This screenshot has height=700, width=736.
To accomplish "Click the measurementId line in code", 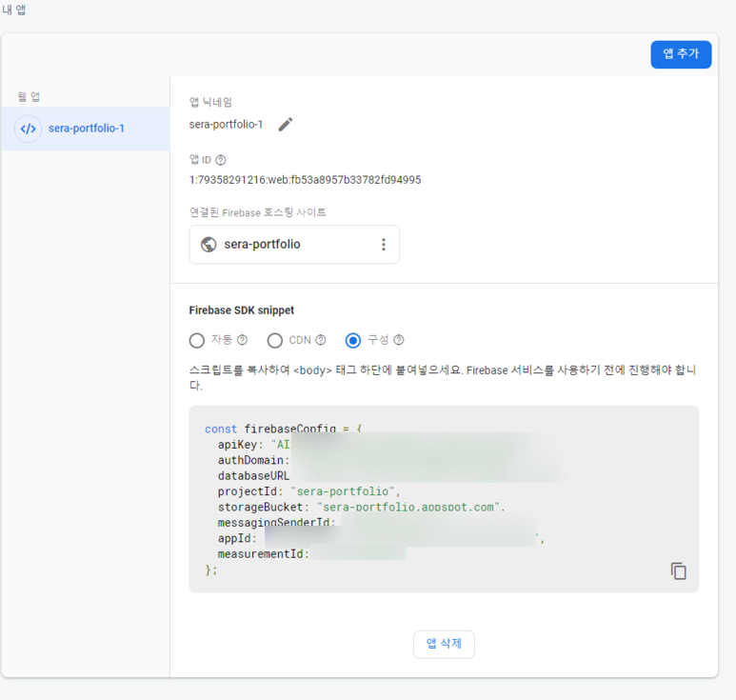I will pyautogui.click(x=311, y=554).
